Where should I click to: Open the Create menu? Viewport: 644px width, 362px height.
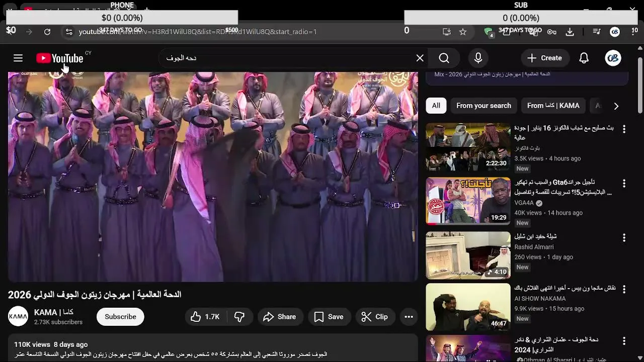(544, 58)
